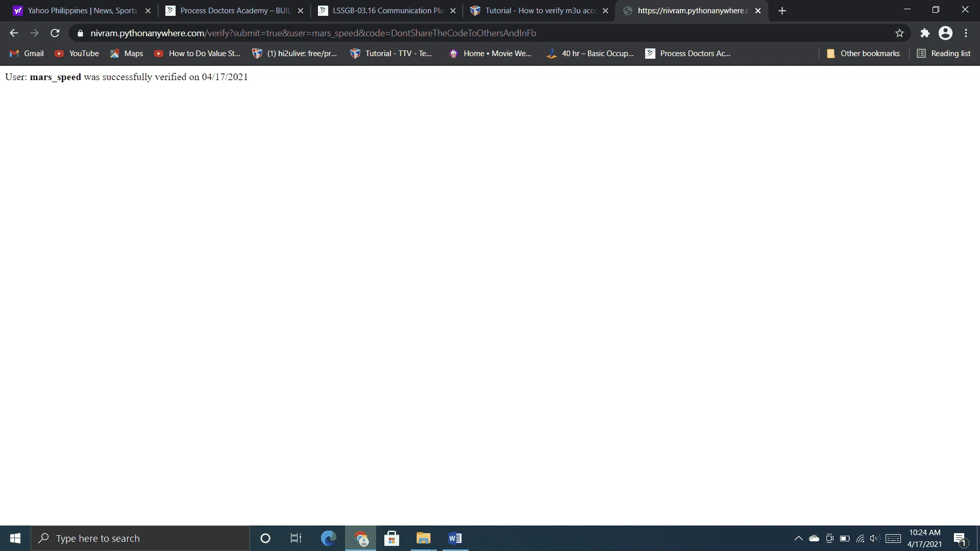Open the volume speaker icon
The width and height of the screenshot is (980, 551).
pyautogui.click(x=875, y=538)
